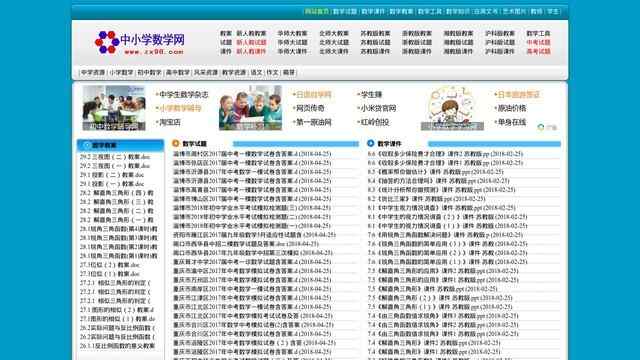The width and height of the screenshot is (640, 360).
Task: Open 数学课件 in the top navigation bar
Action: pos(373,11)
